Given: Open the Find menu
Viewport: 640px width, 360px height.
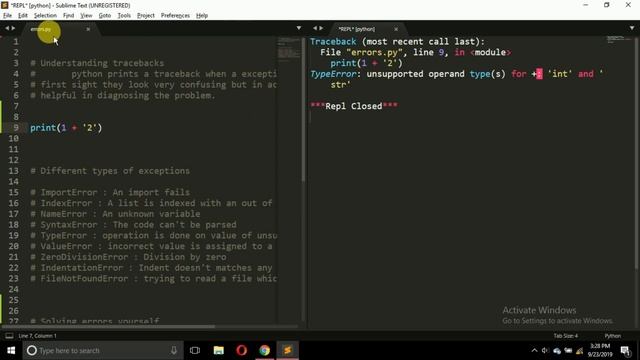Looking at the screenshot, I should (x=68, y=16).
